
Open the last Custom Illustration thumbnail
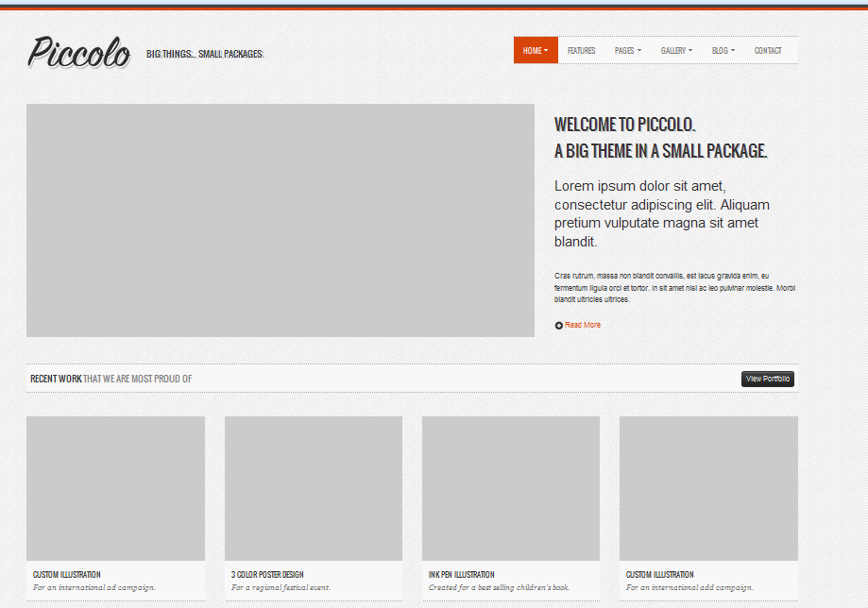[x=708, y=488]
